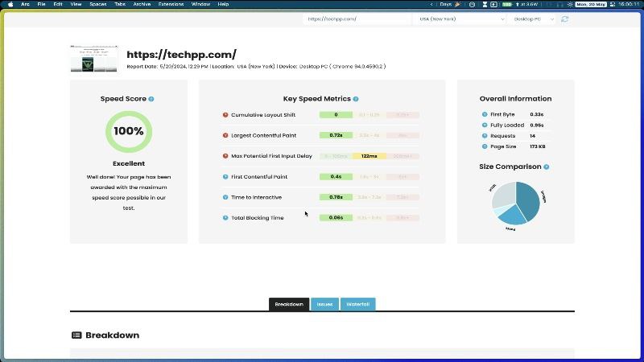Click the gray pie chart slice
Screen dimensions: 644x362
click(504, 195)
